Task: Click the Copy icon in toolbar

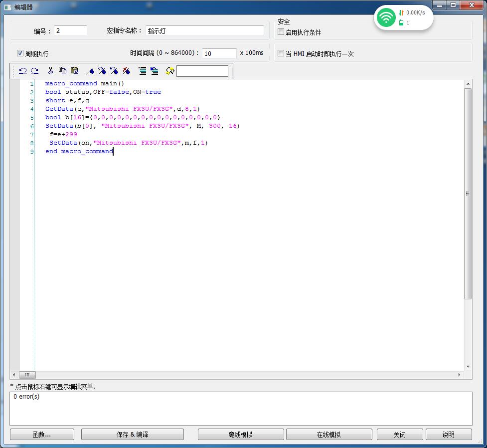Action: pos(62,71)
